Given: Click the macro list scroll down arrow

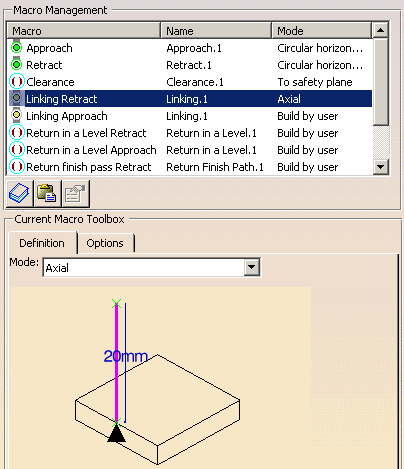Looking at the screenshot, I should point(381,167).
